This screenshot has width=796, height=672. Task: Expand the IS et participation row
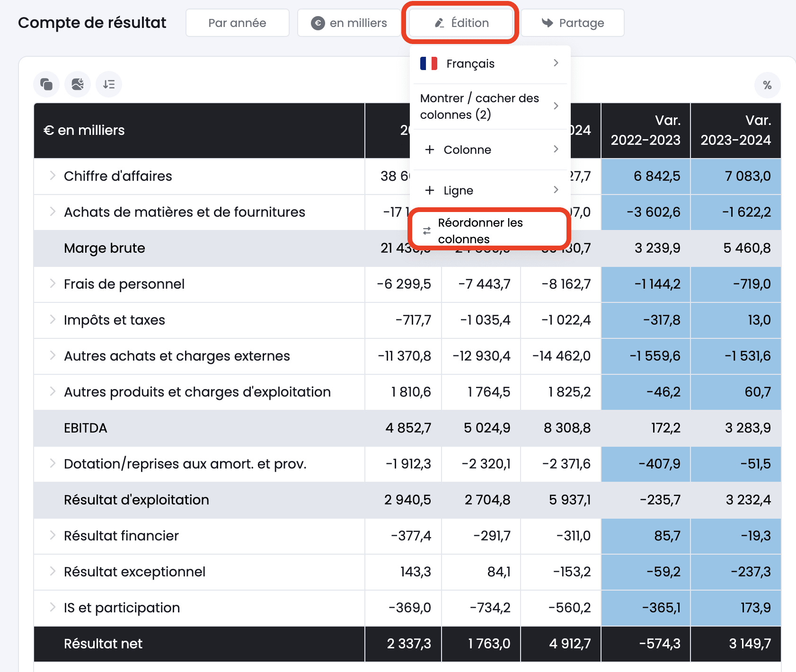click(x=53, y=607)
